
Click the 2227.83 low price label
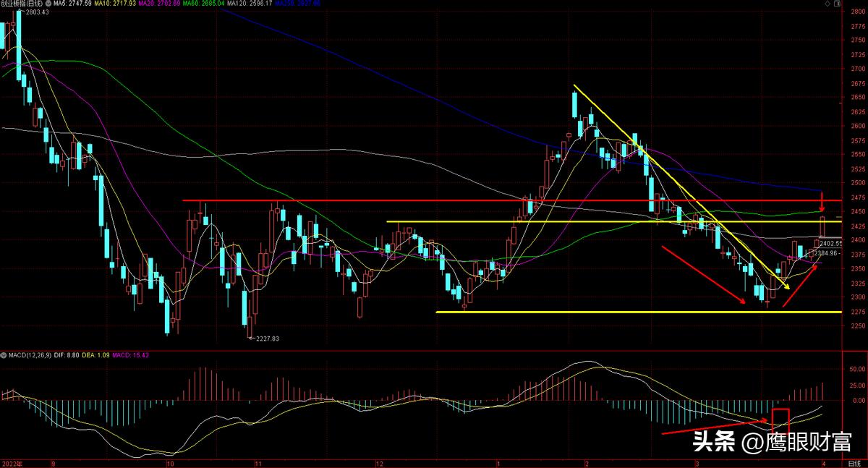click(x=266, y=339)
